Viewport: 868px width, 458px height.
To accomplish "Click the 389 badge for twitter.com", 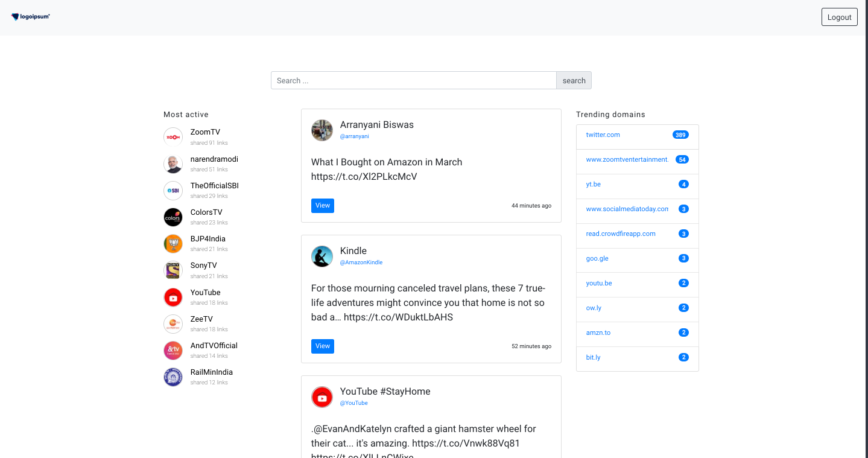I will (680, 135).
